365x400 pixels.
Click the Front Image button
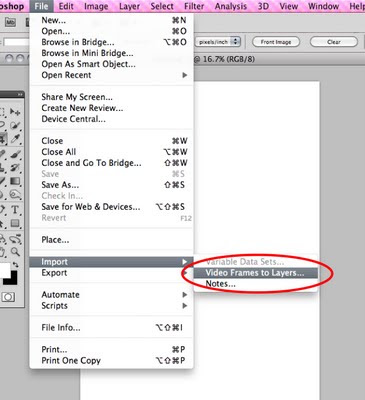coord(276,42)
